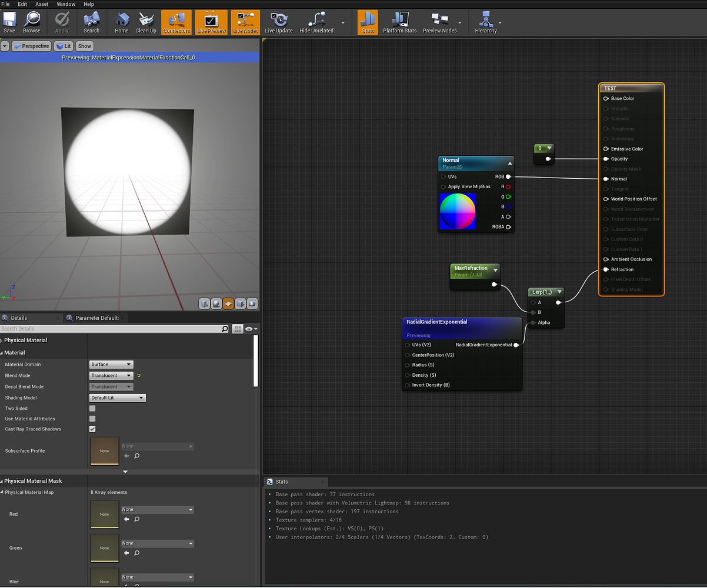Toggle the Two Sided checkbox
Image resolution: width=707 pixels, height=588 pixels.
click(92, 408)
